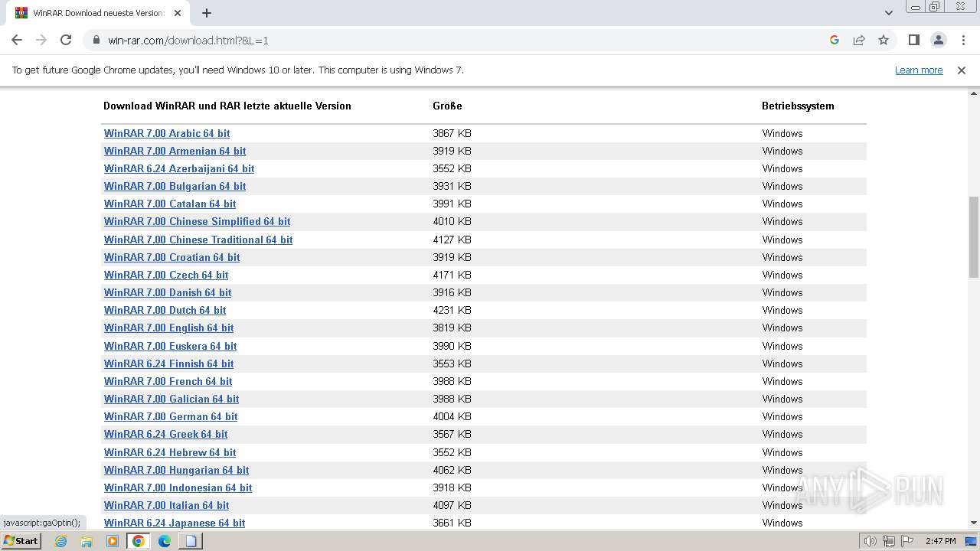Image resolution: width=980 pixels, height=551 pixels.
Task: Bookmark this page with star icon
Action: pos(884,41)
